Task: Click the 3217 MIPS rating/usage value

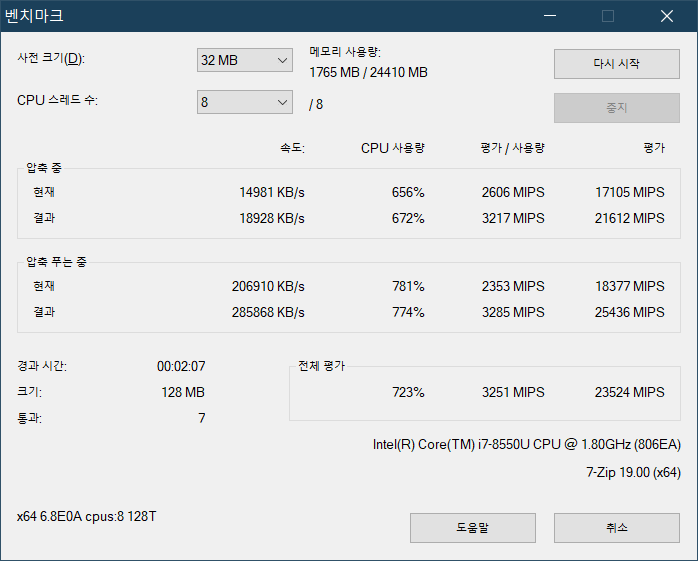Action: (513, 218)
